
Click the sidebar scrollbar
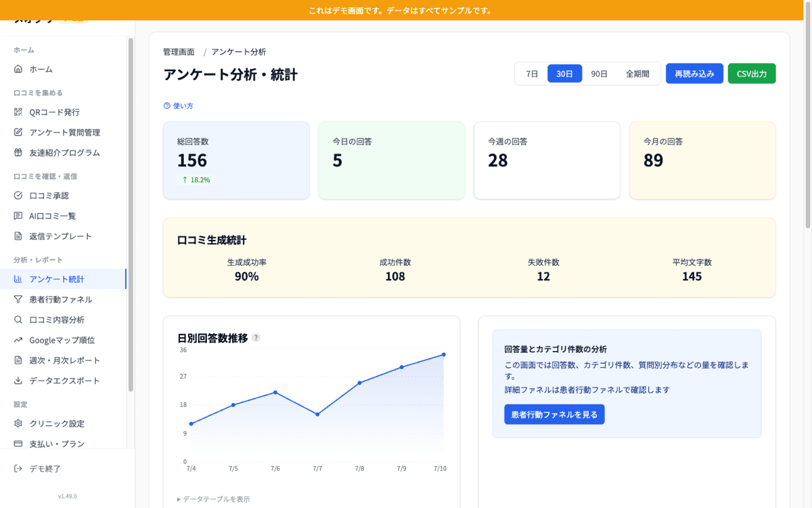[131, 214]
